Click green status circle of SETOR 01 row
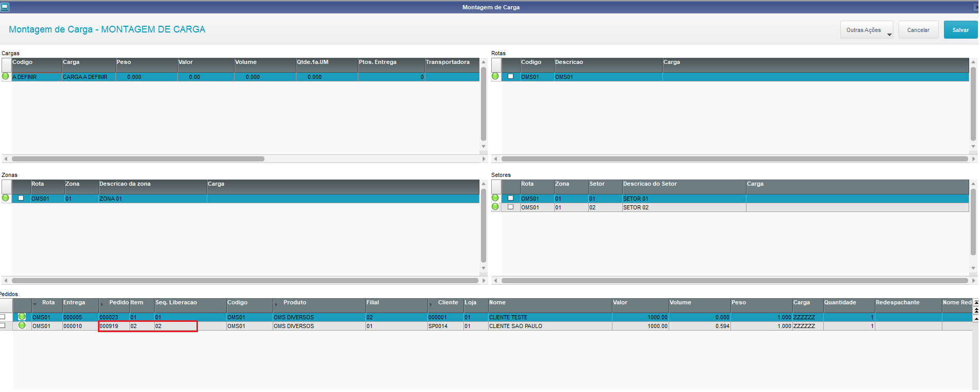The width and height of the screenshot is (980, 392). 495,198
